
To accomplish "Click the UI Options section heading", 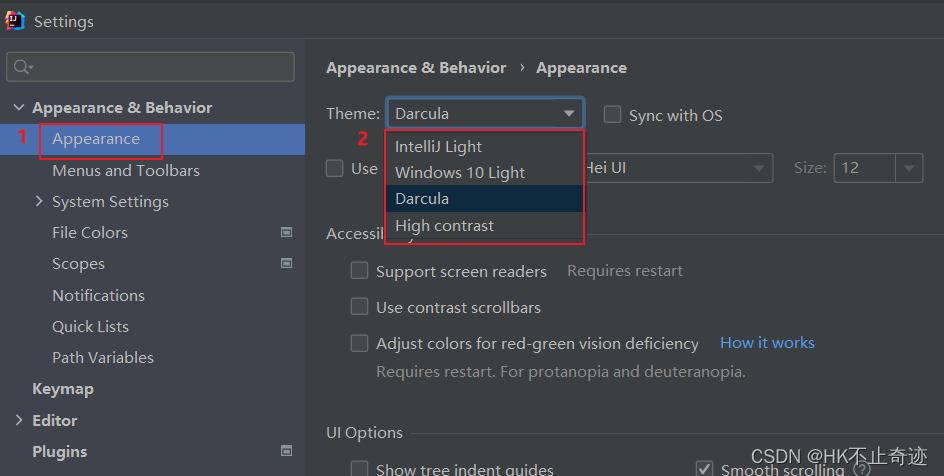I will 364,433.
